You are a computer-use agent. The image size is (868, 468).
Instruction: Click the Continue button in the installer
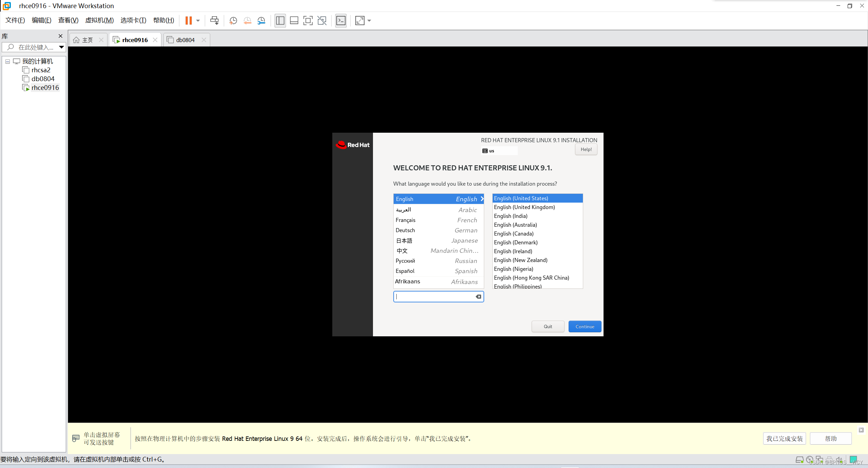pyautogui.click(x=585, y=326)
